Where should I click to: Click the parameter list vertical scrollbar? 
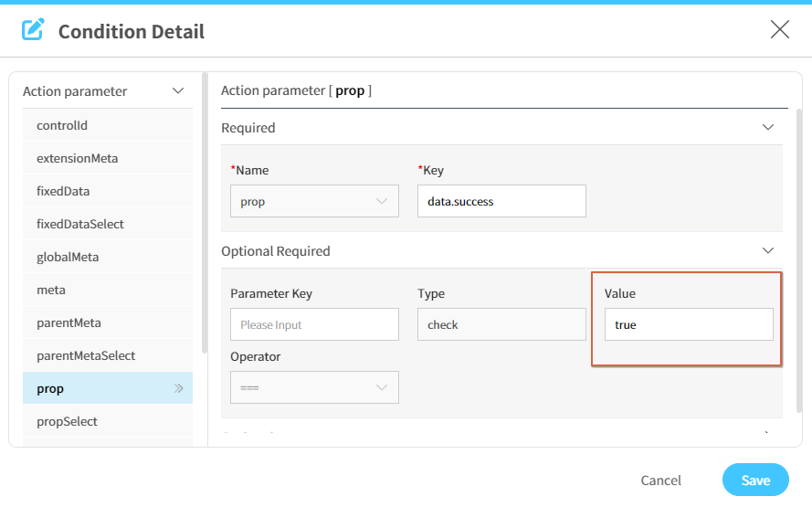pos(205,214)
